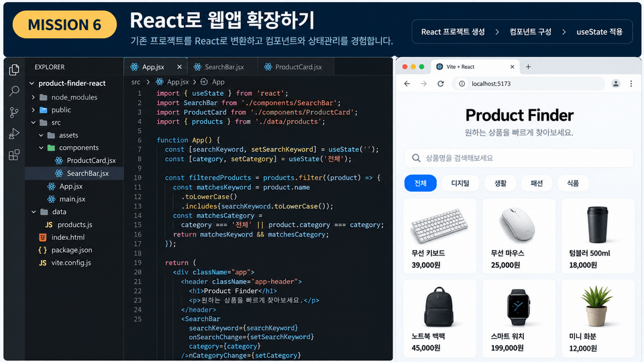Select the 전체 category filter
The height and width of the screenshot is (362, 644).
tap(420, 183)
